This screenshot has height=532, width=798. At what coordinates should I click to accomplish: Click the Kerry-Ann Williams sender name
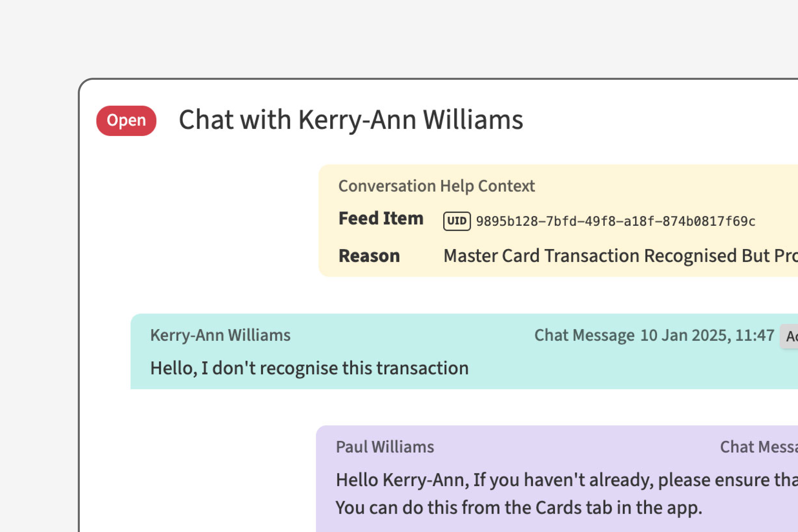pyautogui.click(x=220, y=335)
